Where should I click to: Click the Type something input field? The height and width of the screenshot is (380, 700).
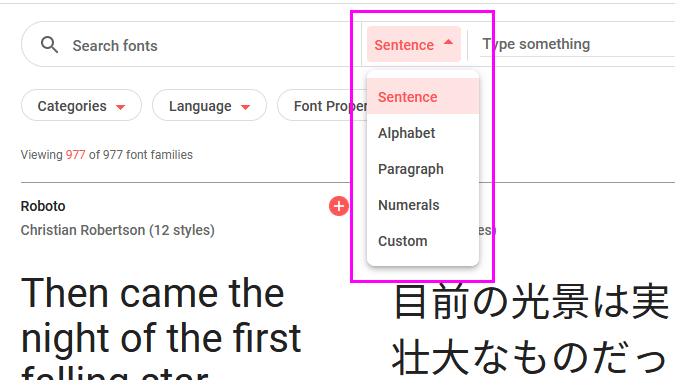577,44
